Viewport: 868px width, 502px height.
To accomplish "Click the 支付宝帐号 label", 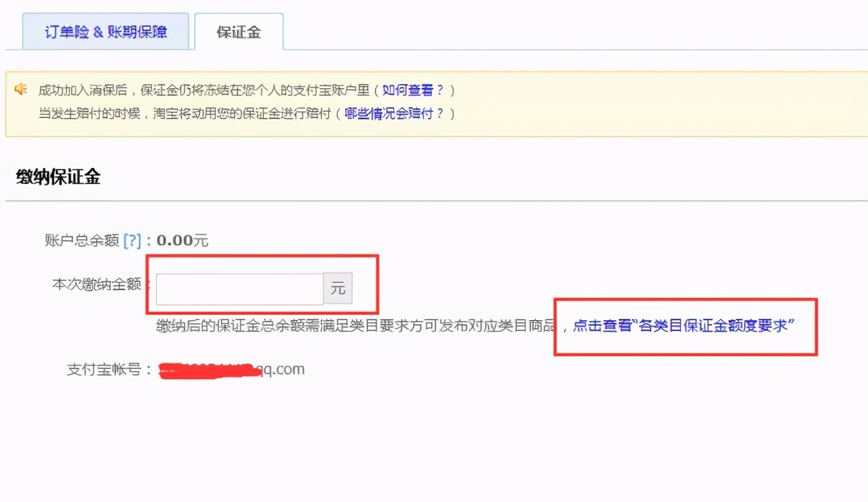I will pyautogui.click(x=104, y=370).
